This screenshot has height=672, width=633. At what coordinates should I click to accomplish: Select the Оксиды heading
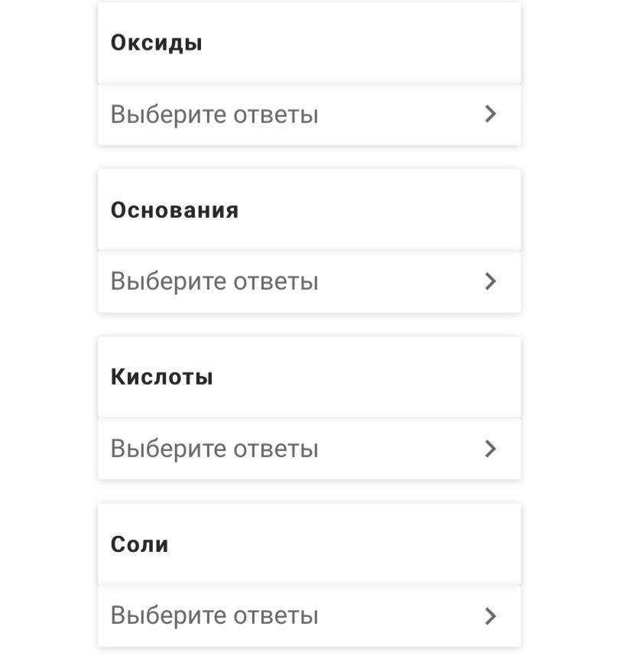(157, 43)
